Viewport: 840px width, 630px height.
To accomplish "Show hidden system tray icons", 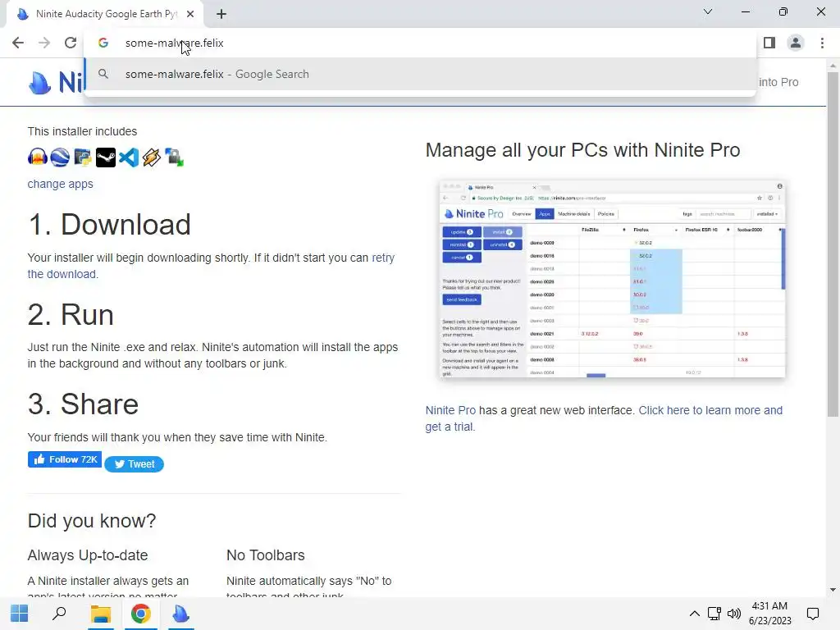I will (x=694, y=614).
